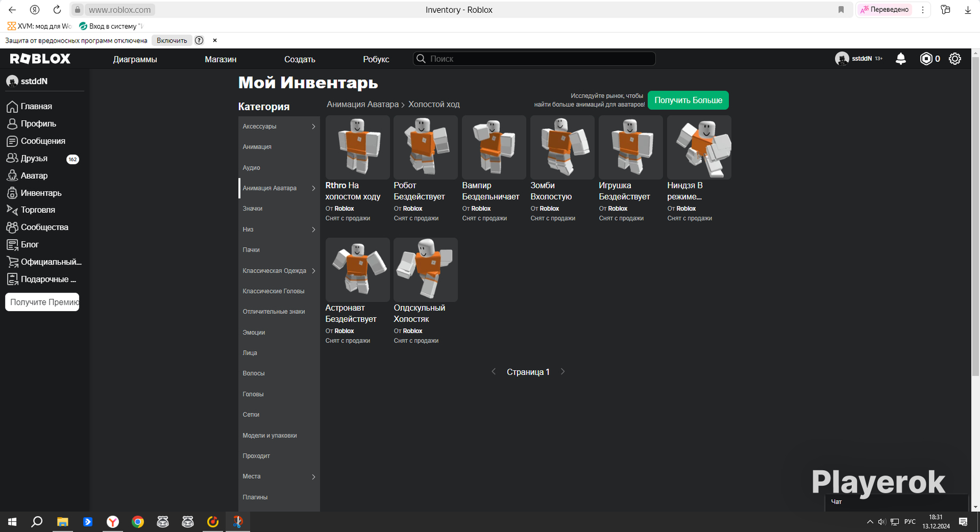Viewport: 980px width, 532px height.
Task: Open Магазин in the top navigation
Action: 220,59
